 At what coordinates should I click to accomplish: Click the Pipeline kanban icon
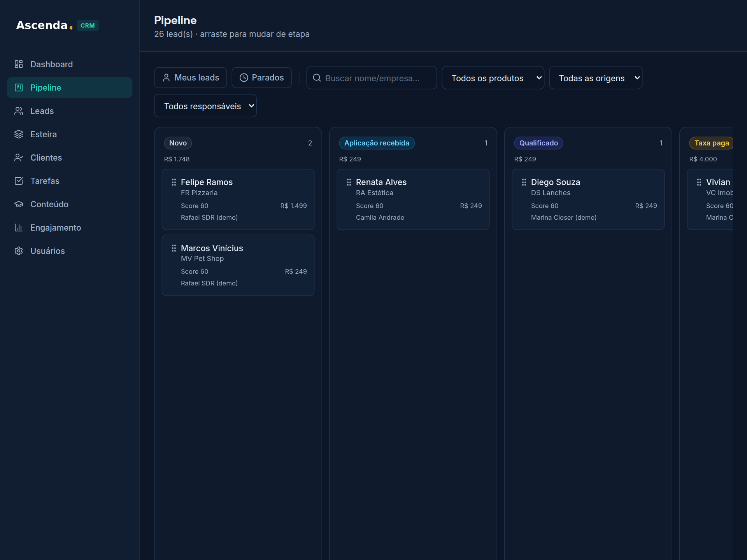[x=19, y=87]
